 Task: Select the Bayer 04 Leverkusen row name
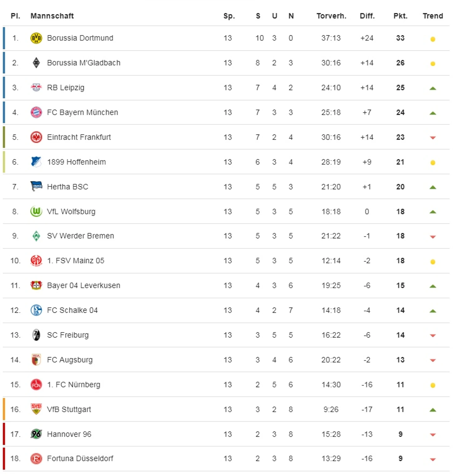coord(84,286)
